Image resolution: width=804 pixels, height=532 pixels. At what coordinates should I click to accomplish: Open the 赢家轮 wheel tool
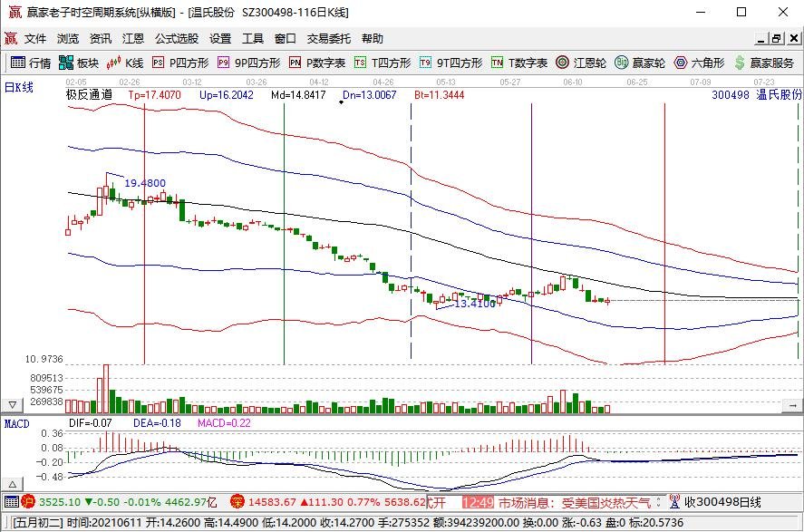tap(640, 63)
